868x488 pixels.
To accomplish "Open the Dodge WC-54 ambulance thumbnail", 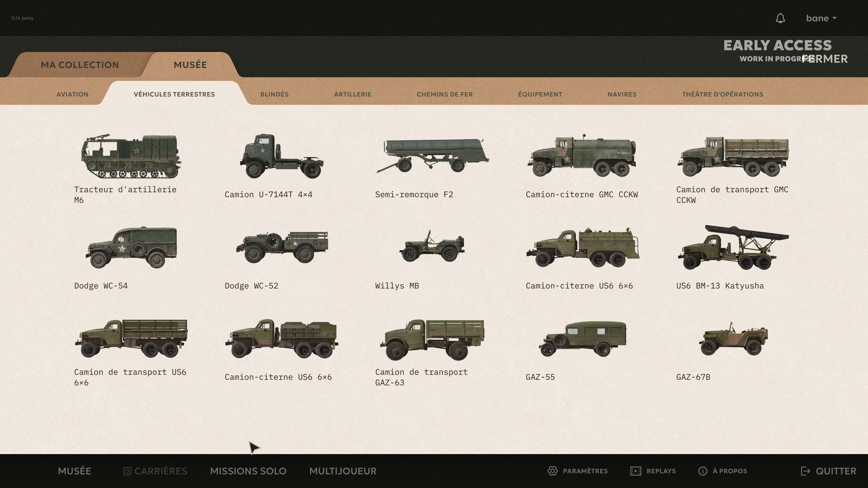I will click(131, 247).
